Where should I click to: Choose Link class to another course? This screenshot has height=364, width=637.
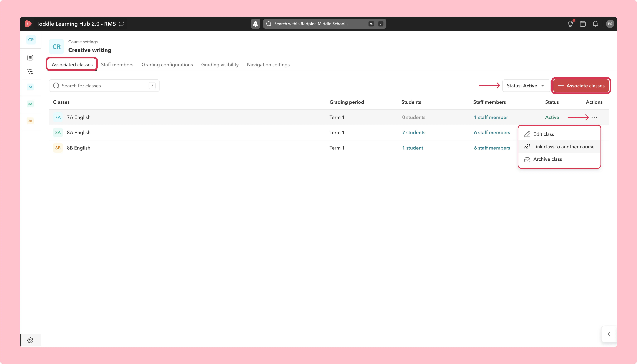[559, 147]
